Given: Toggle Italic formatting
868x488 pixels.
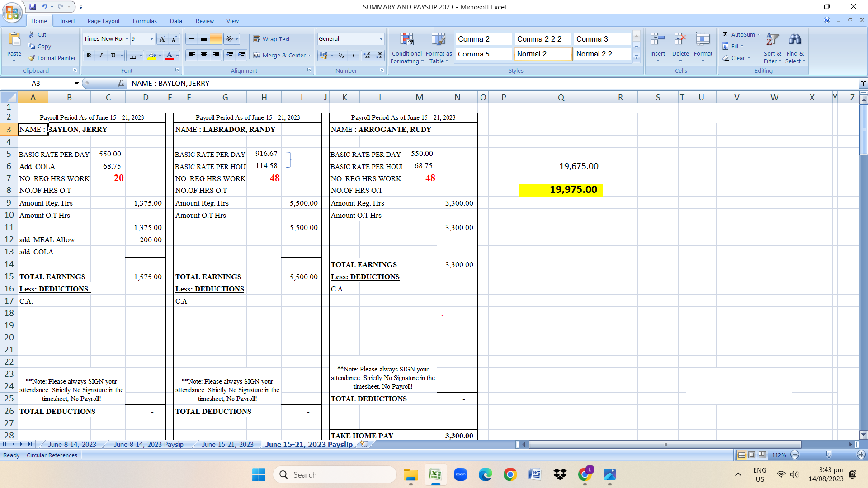Looking at the screenshot, I should tap(101, 56).
